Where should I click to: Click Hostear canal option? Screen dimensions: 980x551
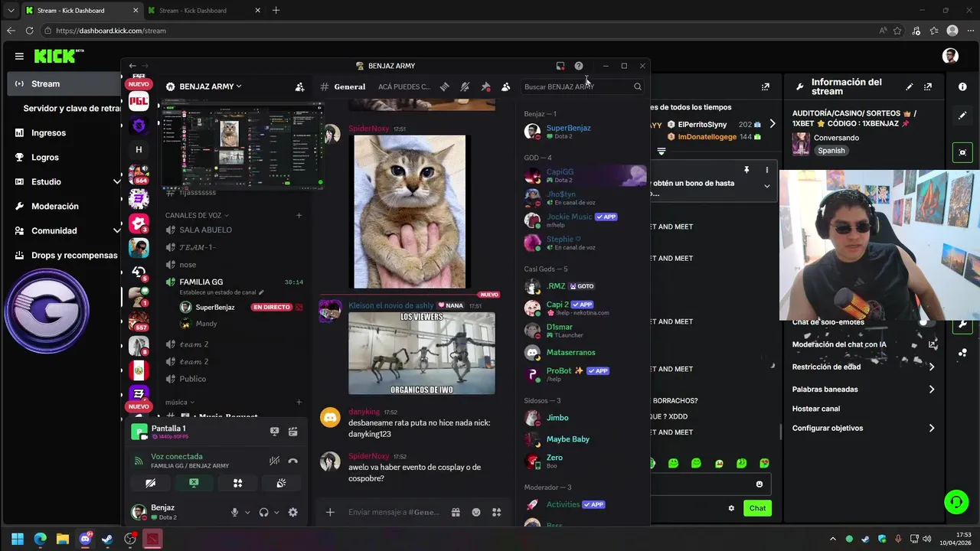point(816,409)
